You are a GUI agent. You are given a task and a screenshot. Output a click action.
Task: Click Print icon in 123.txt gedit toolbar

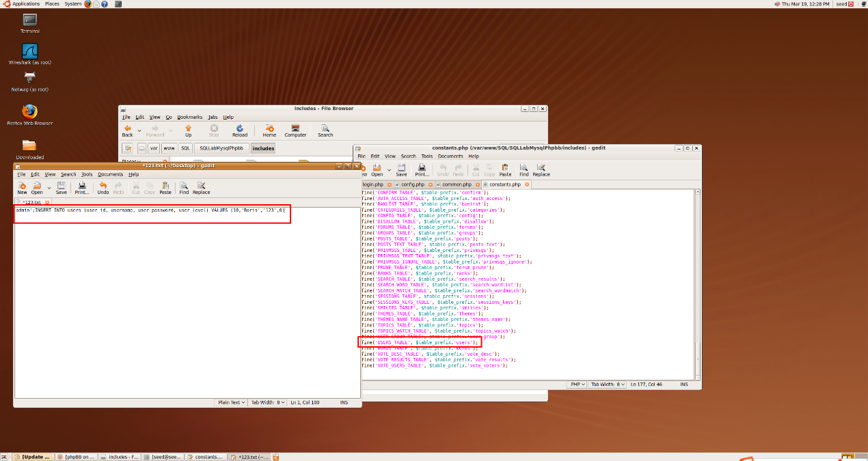(82, 187)
